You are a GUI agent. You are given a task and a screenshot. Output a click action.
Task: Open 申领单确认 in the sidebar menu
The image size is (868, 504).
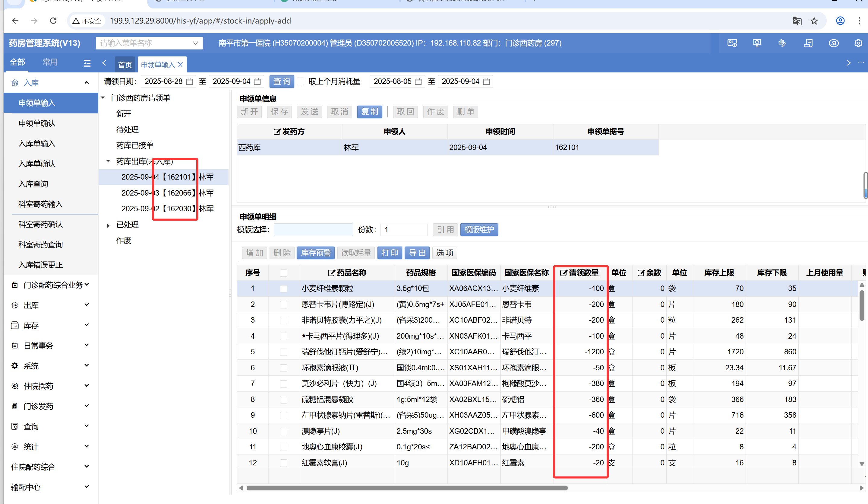click(x=37, y=123)
